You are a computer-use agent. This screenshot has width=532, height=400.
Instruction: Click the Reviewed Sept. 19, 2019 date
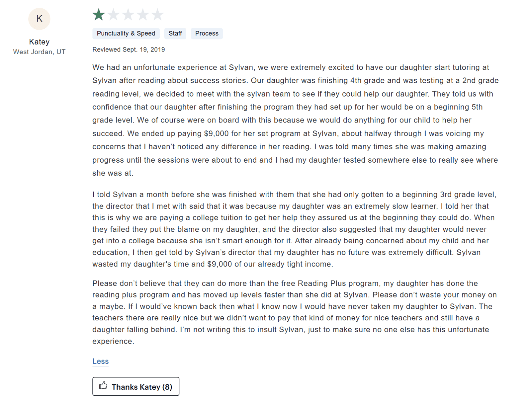pyautogui.click(x=128, y=49)
